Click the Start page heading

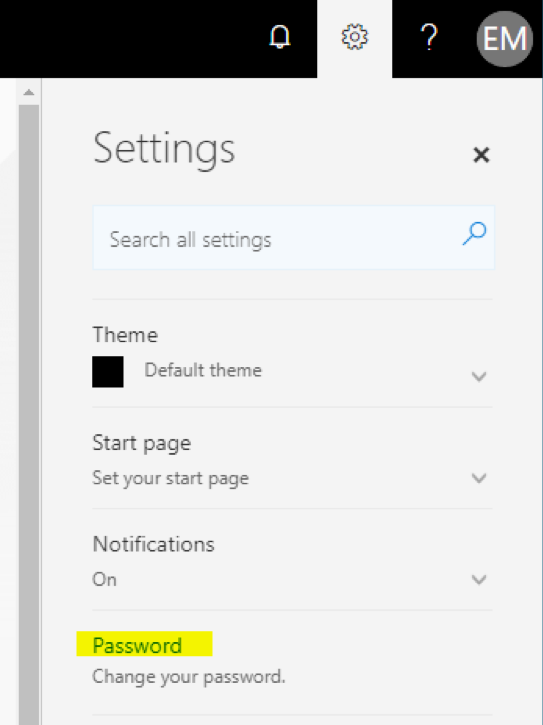click(x=142, y=444)
